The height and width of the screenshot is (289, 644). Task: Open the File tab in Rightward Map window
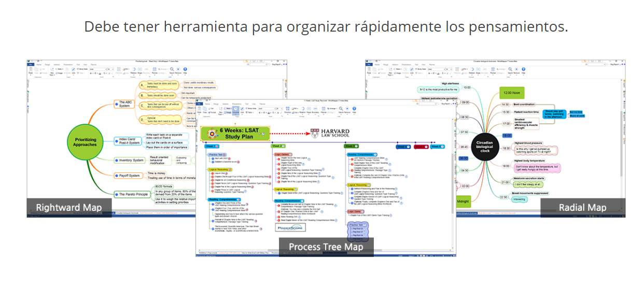click(x=30, y=65)
